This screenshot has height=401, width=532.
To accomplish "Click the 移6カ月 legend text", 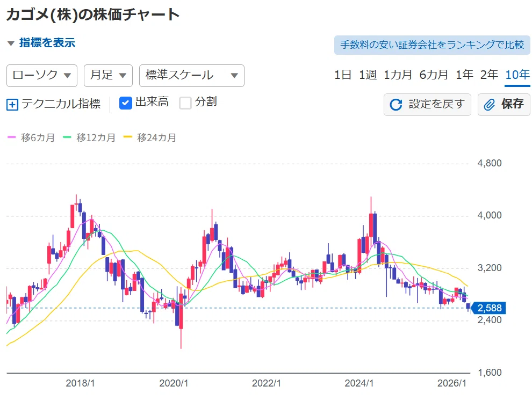I will tap(38, 137).
